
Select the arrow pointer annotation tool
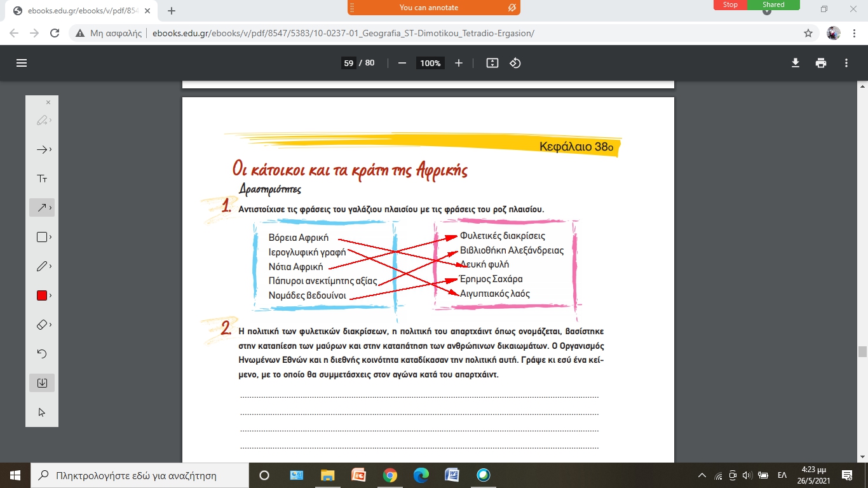click(x=42, y=149)
